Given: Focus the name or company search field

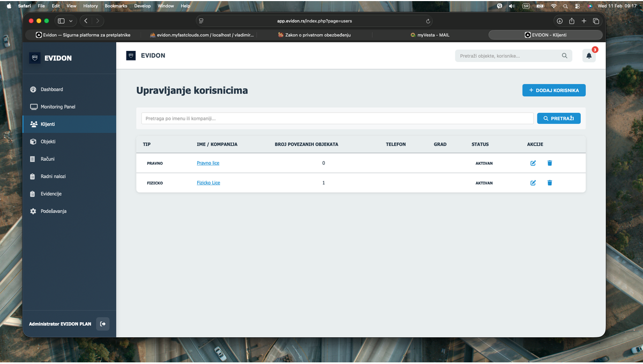Looking at the screenshot, I should [337, 118].
